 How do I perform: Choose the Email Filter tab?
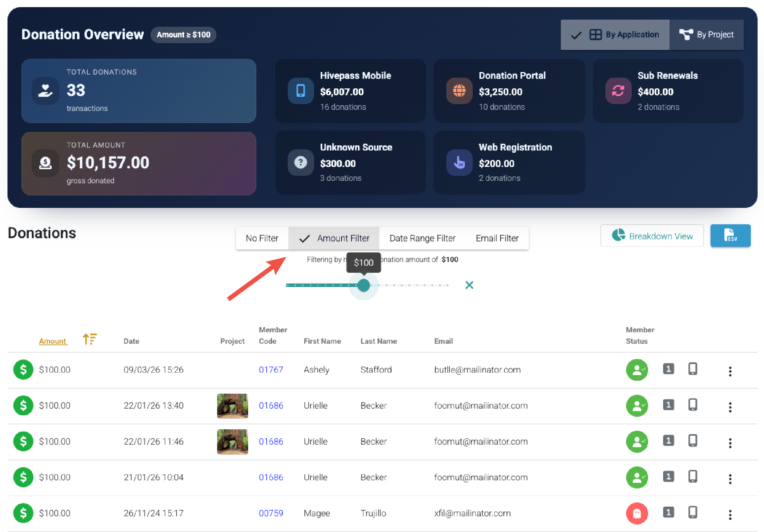[497, 238]
